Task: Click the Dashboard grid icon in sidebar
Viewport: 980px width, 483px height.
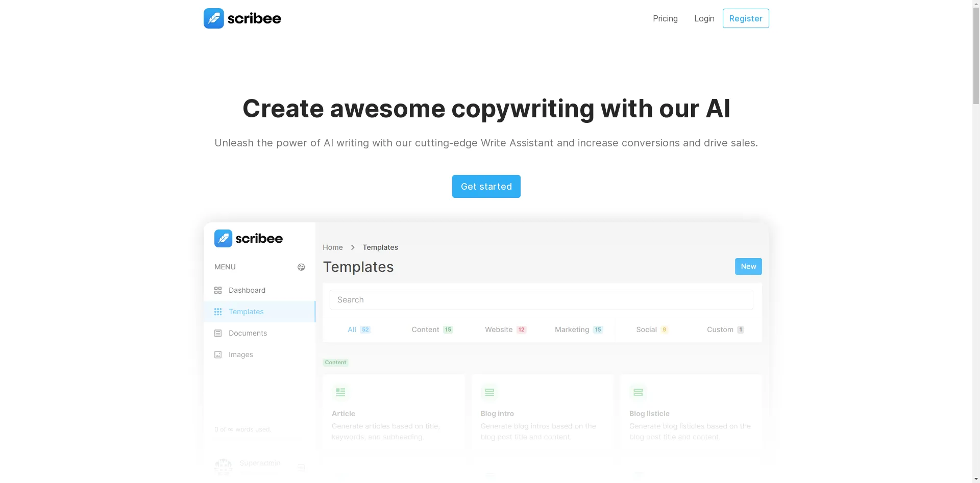Action: click(x=218, y=290)
